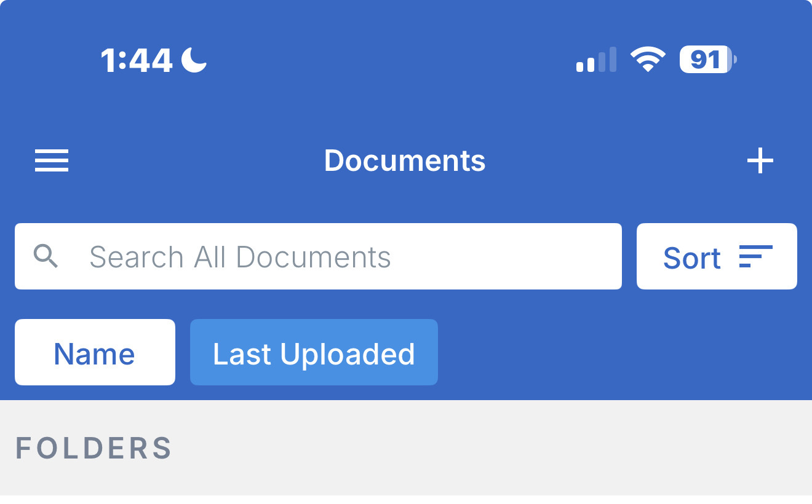The image size is (812, 504).
Task: Click the Sort button label
Action: click(691, 258)
